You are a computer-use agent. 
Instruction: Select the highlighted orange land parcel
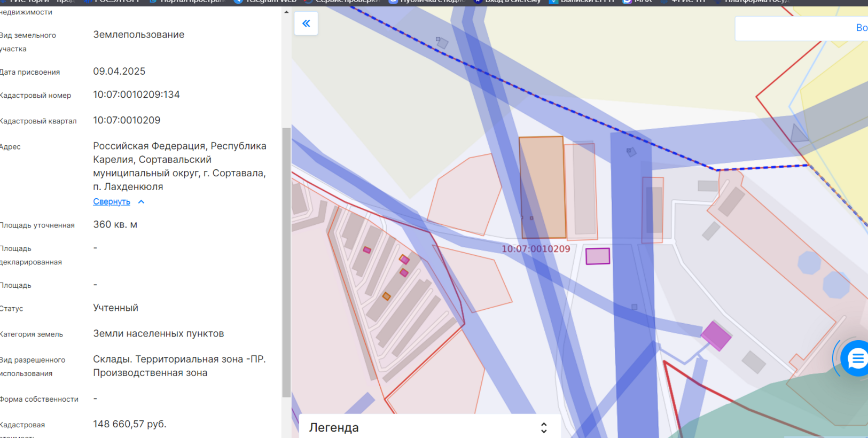coord(542,187)
